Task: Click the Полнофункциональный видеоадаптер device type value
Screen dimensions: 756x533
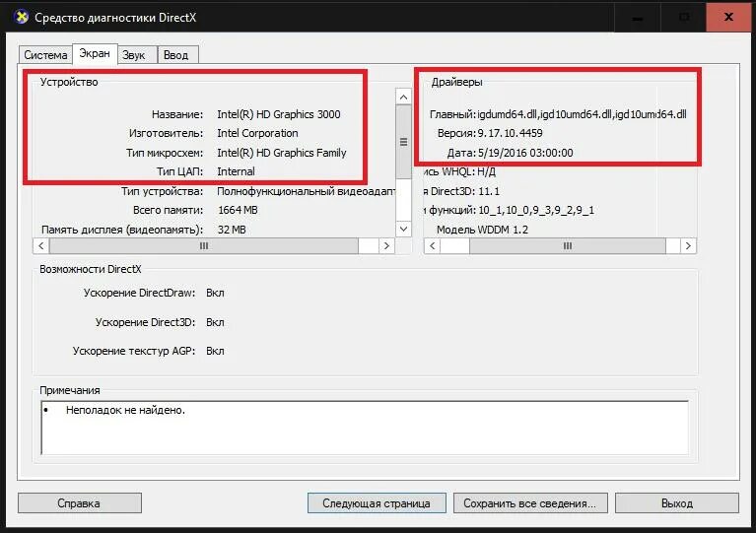Action: (307, 191)
